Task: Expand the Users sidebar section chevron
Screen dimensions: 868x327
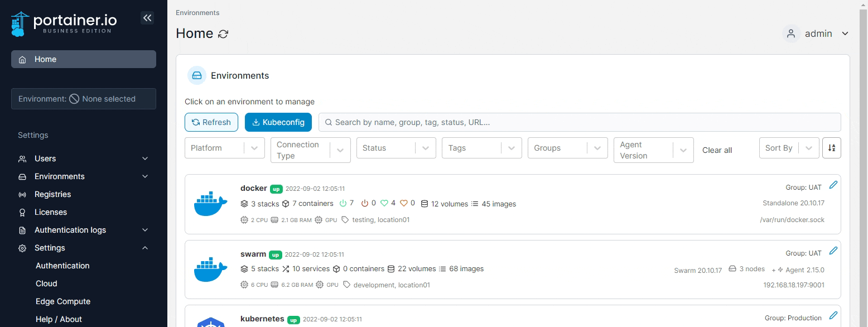Action: pos(145,158)
